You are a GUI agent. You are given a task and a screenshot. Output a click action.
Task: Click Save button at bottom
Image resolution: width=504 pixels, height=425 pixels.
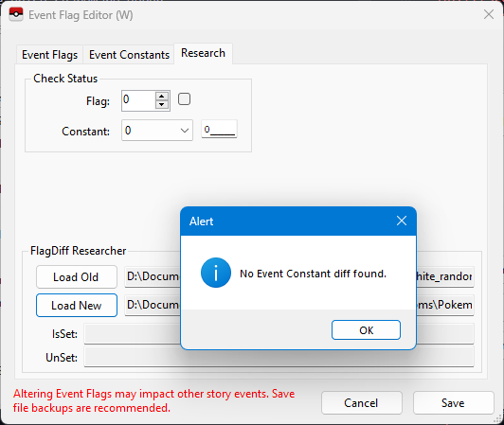coord(453,403)
